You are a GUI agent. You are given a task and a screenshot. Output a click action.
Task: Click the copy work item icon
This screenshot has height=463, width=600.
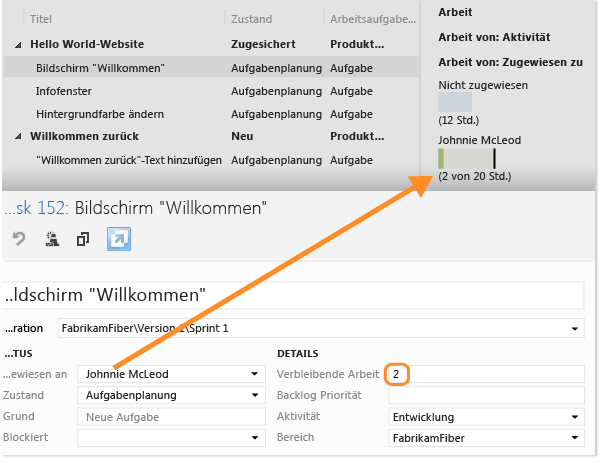pos(83,239)
